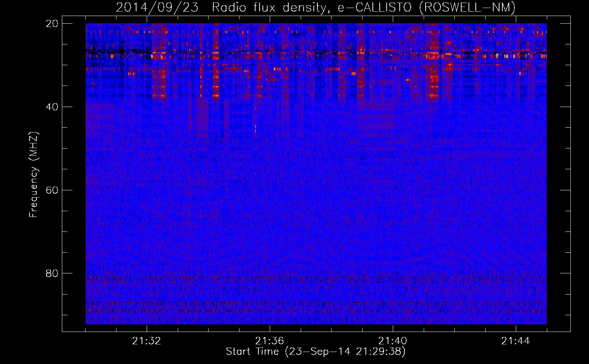Click the y-axis value '80'
The width and height of the screenshot is (589, 364).
(52, 273)
